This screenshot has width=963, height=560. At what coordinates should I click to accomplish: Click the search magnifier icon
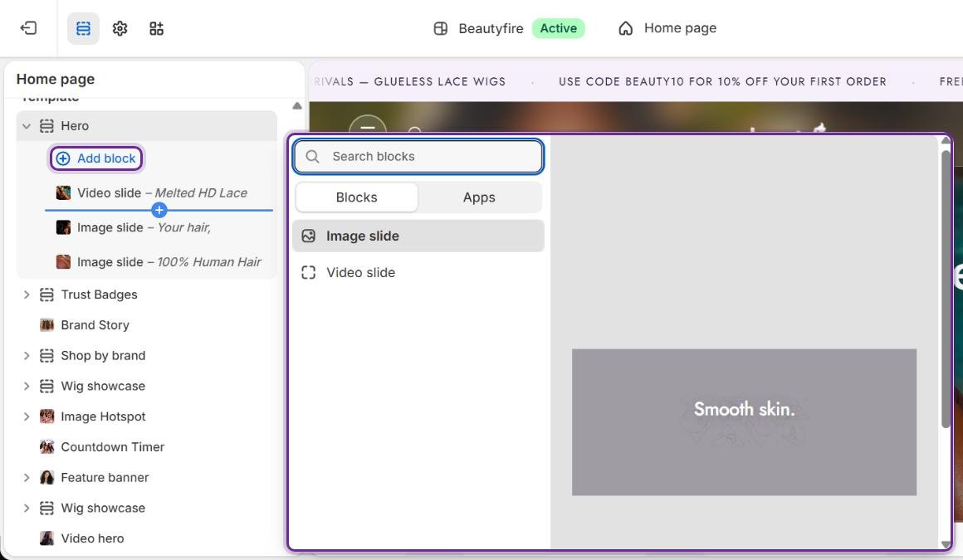(313, 157)
